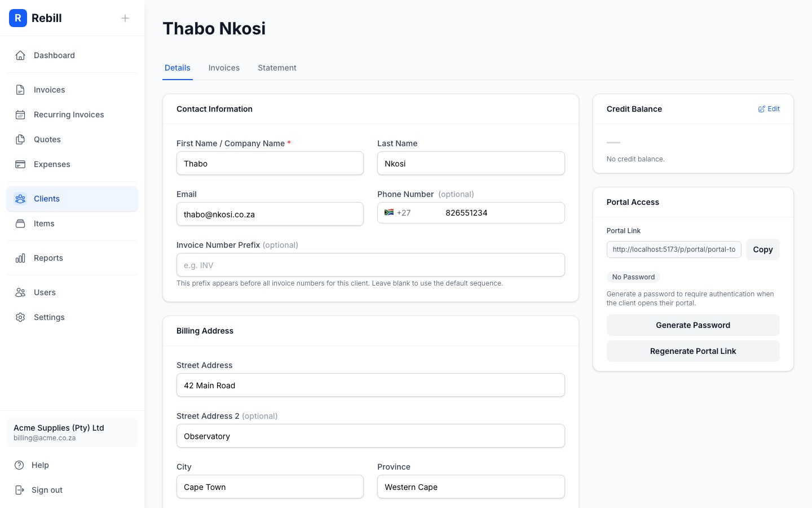Click the Generate Password button
The width and height of the screenshot is (812, 508).
[693, 325]
